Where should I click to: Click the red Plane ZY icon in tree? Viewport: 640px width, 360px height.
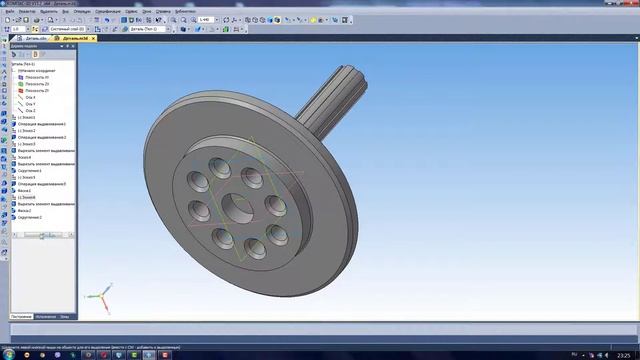(x=21, y=91)
